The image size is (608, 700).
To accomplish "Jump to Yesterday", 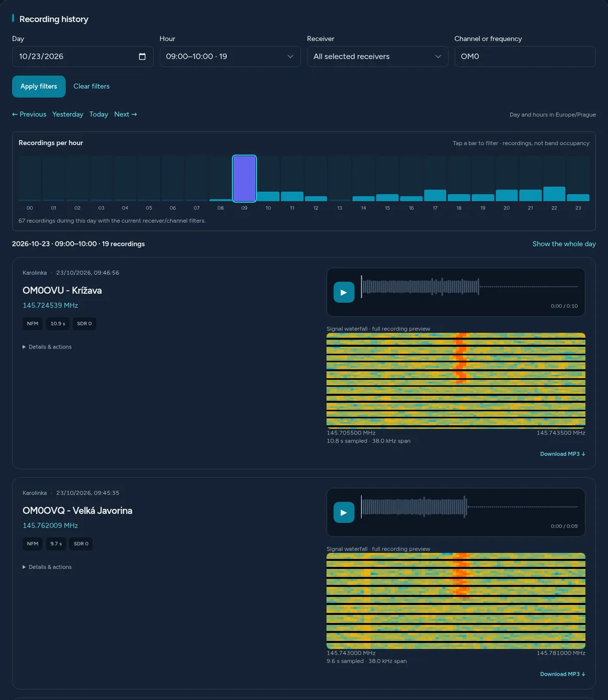I will coord(67,114).
